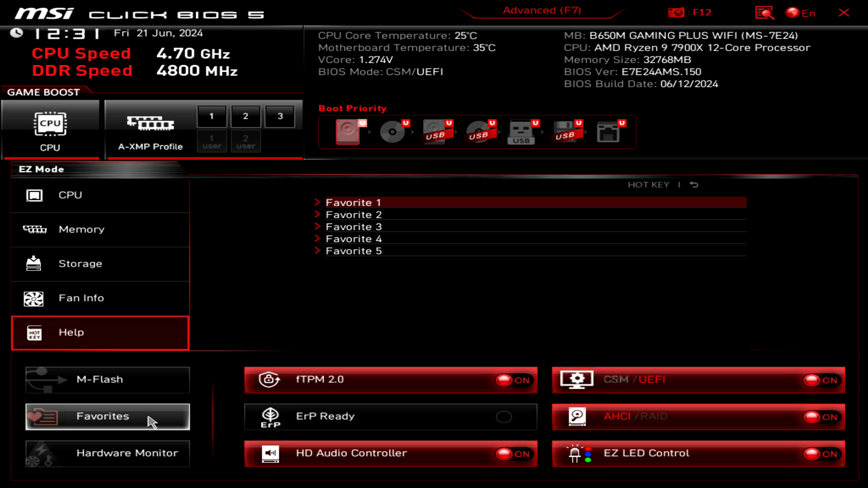Click the fTPM 2.0 lock icon
This screenshot has width=868, height=488.
click(x=269, y=380)
